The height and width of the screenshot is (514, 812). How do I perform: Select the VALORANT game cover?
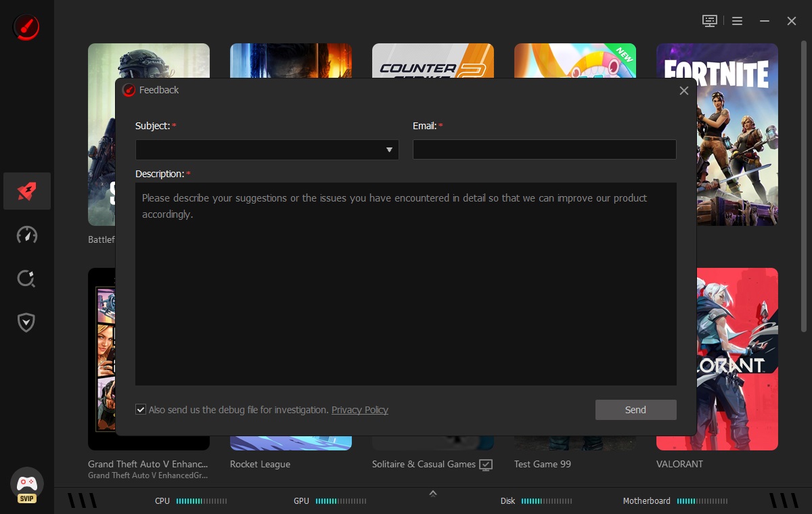[x=738, y=359]
